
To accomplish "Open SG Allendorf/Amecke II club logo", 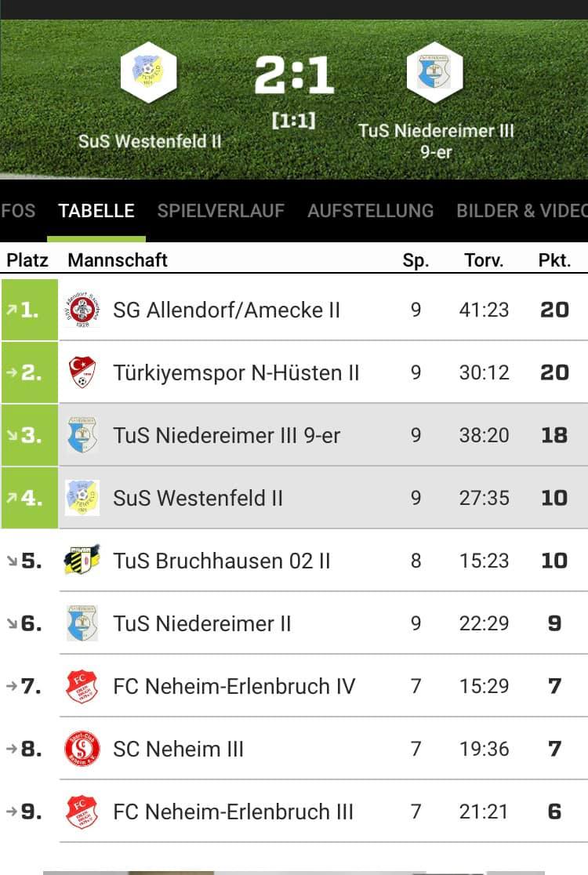I will pyautogui.click(x=82, y=310).
